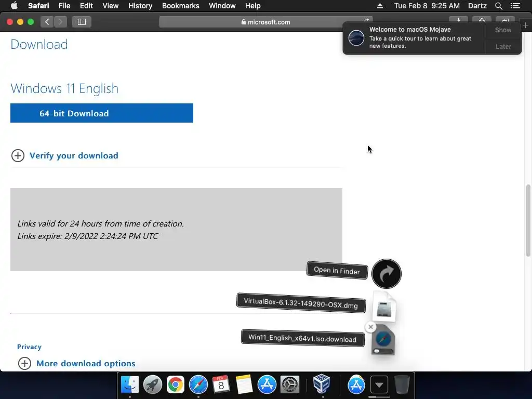
Task: Click Later on the Mojave notification
Action: coord(503,46)
